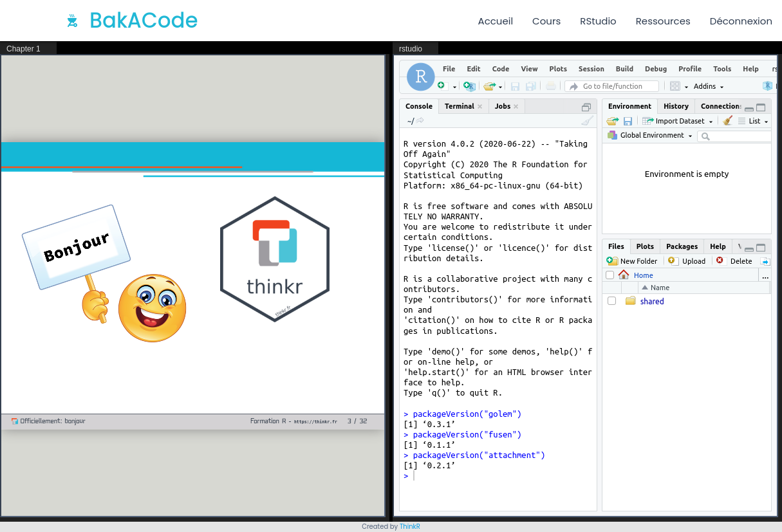This screenshot has width=782, height=532.
Task: Create a new file with the green plus icon
Action: [442, 86]
